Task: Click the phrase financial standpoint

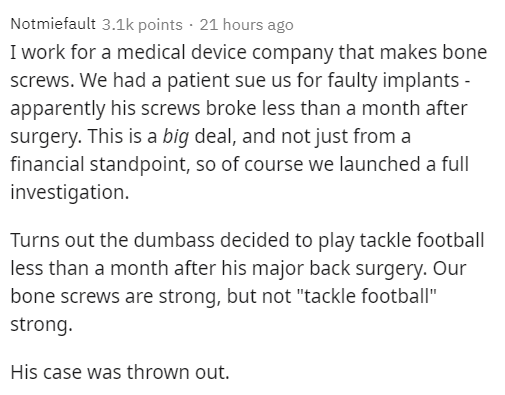Action: pyautogui.click(x=100, y=165)
